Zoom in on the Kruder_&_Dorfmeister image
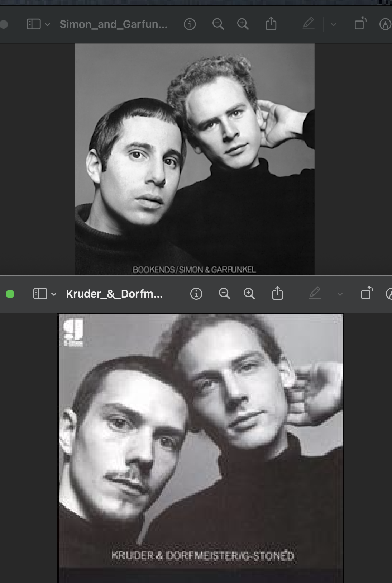This screenshot has width=392, height=583. pos(249,294)
